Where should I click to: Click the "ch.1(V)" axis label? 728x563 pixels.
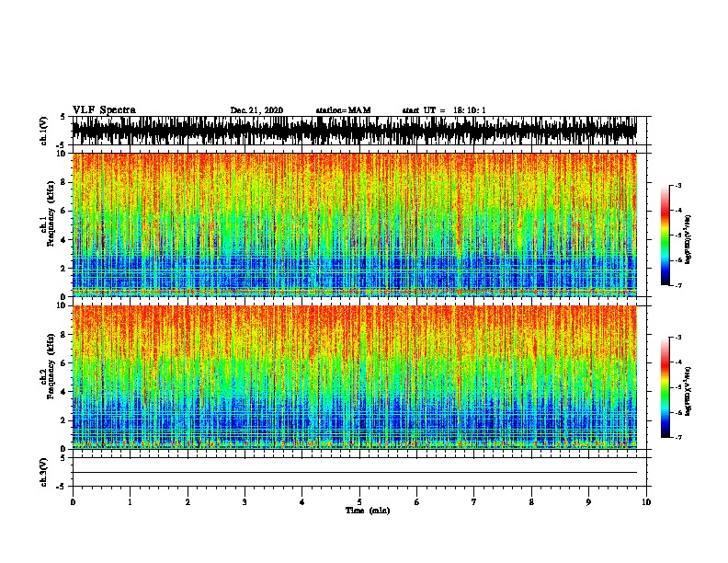[x=44, y=131]
